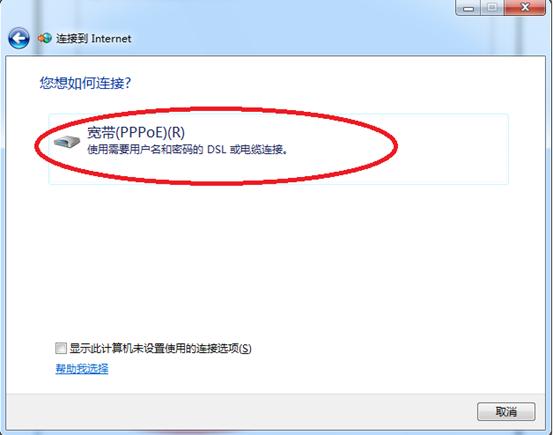The width and height of the screenshot is (553, 435).
Task: Minimize the Connect to Internet window
Action: 468,7
